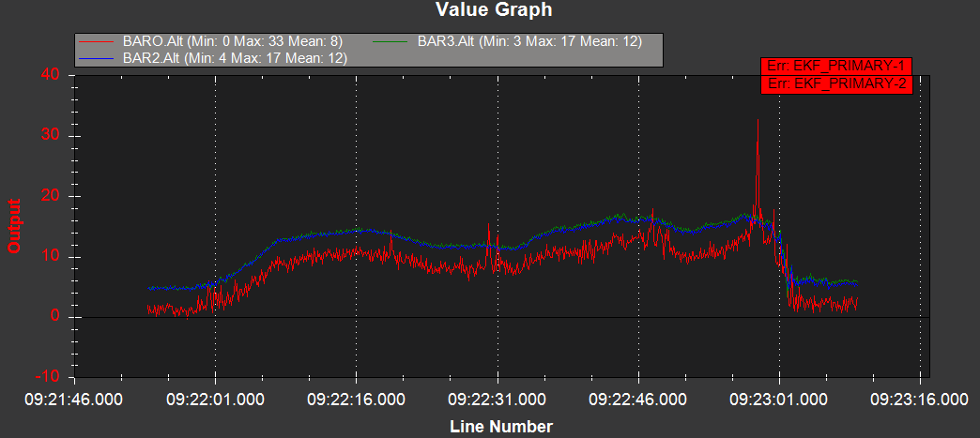Click the green BAR3.Alt legend line sample
The image size is (980, 438).
390,42
